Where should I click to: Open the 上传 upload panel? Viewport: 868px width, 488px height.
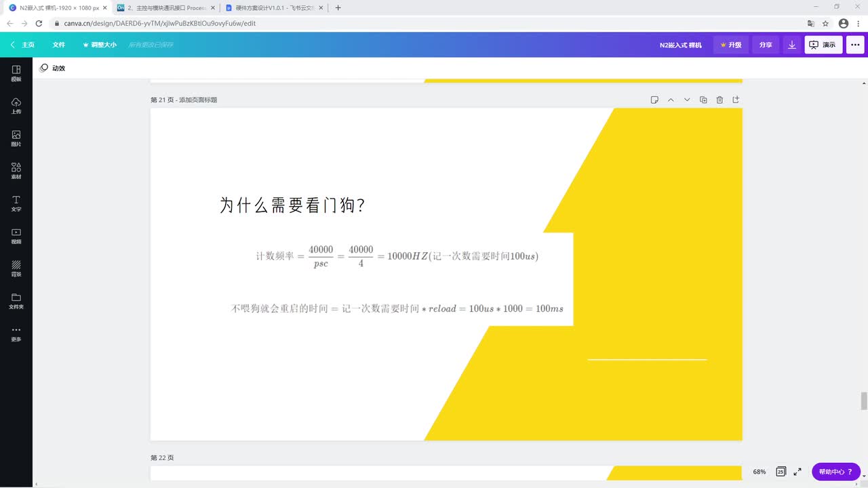16,106
